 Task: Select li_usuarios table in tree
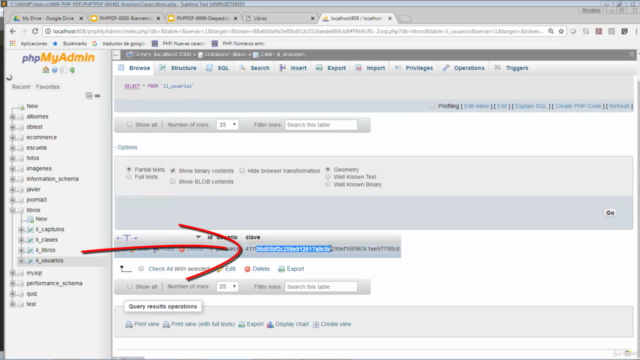pyautogui.click(x=49, y=260)
